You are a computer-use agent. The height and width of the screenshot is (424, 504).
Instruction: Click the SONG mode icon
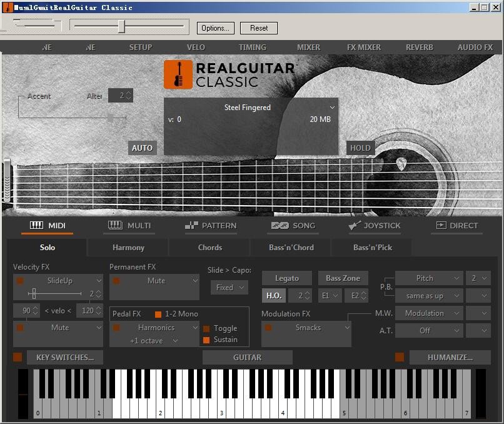[x=280, y=226]
